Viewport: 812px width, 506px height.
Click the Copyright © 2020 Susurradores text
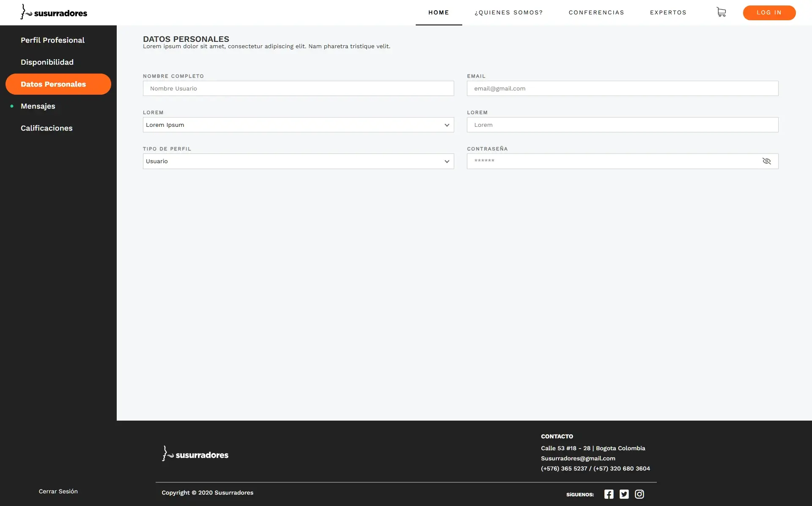point(207,492)
